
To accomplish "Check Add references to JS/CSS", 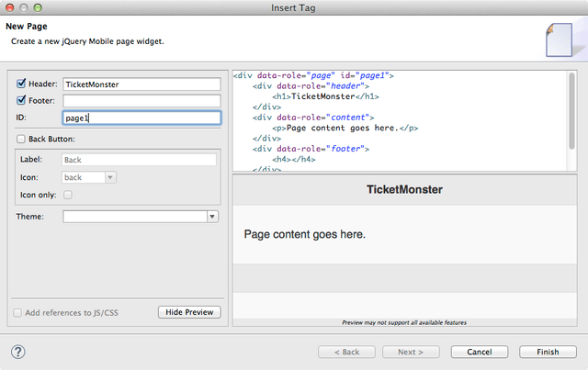I will point(18,312).
